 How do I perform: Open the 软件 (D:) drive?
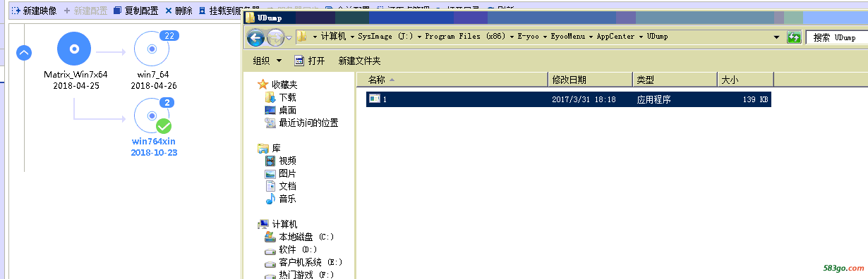[x=299, y=249]
